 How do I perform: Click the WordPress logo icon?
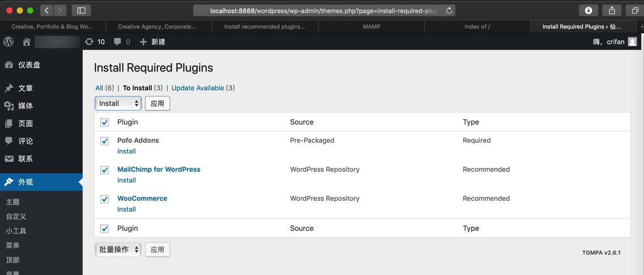[8, 42]
